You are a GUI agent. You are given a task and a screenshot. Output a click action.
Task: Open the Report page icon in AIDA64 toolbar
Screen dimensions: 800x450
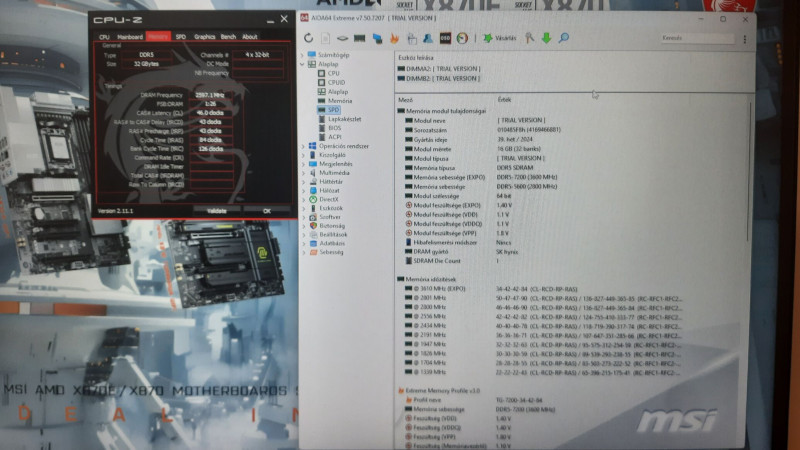click(x=326, y=38)
